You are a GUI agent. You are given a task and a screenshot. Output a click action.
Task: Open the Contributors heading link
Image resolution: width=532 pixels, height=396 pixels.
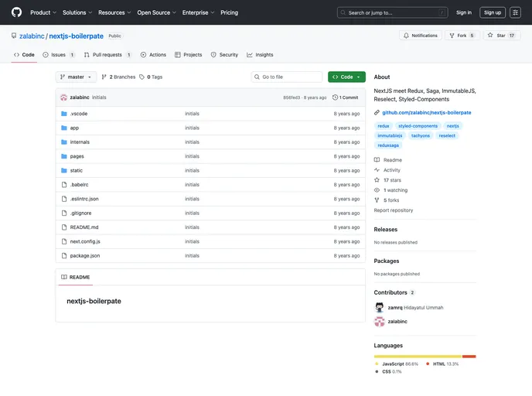(x=394, y=292)
